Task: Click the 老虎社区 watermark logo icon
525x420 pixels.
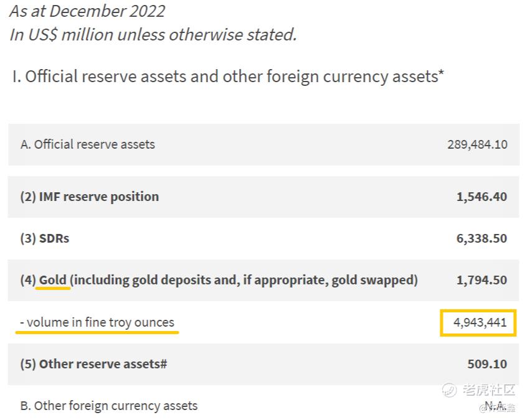Action: click(450, 390)
